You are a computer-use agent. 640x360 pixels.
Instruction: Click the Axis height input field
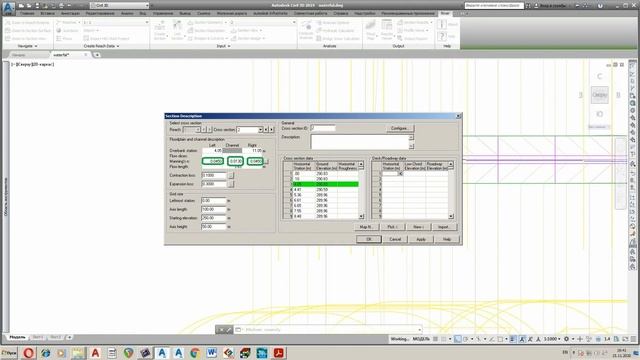tap(214, 227)
